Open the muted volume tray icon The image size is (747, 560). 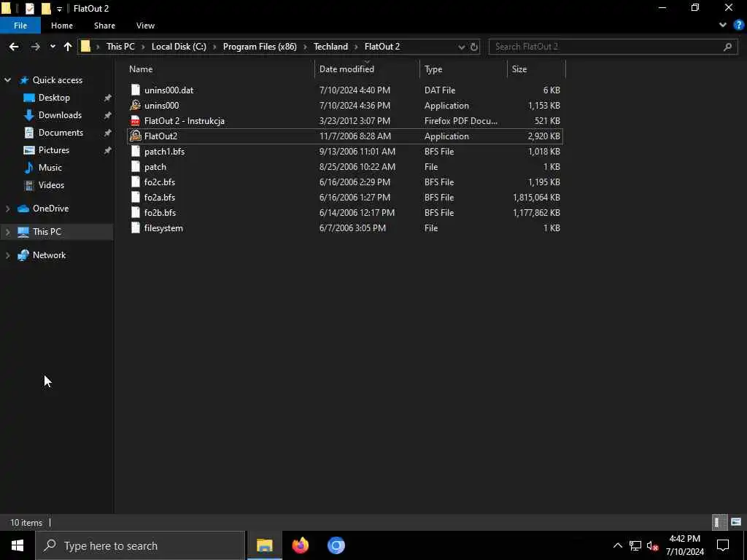point(652,545)
